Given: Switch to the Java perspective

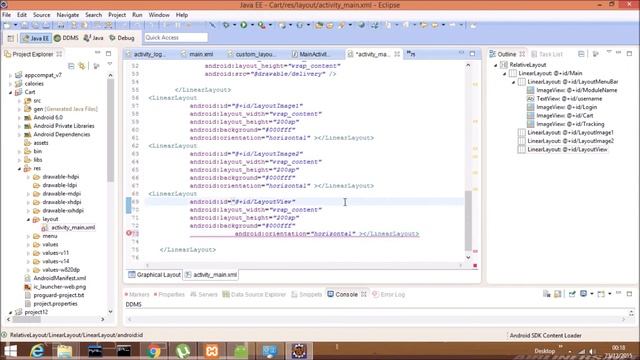Looking at the screenshot, I should point(93,38).
